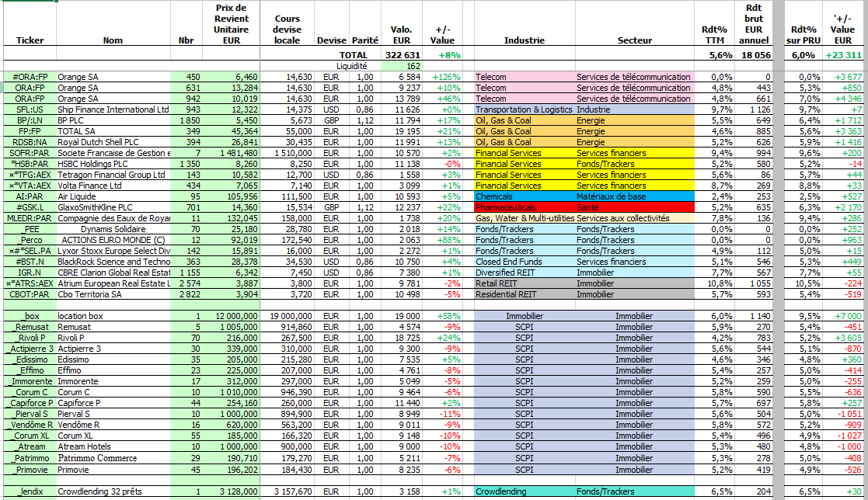Select Ship Finance International Ltd name cell

point(113,109)
